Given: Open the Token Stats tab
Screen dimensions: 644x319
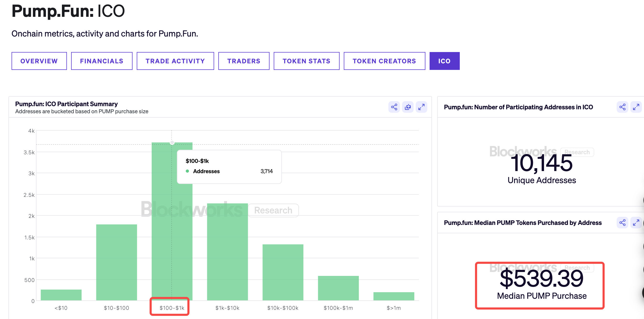Looking at the screenshot, I should pyautogui.click(x=307, y=61).
